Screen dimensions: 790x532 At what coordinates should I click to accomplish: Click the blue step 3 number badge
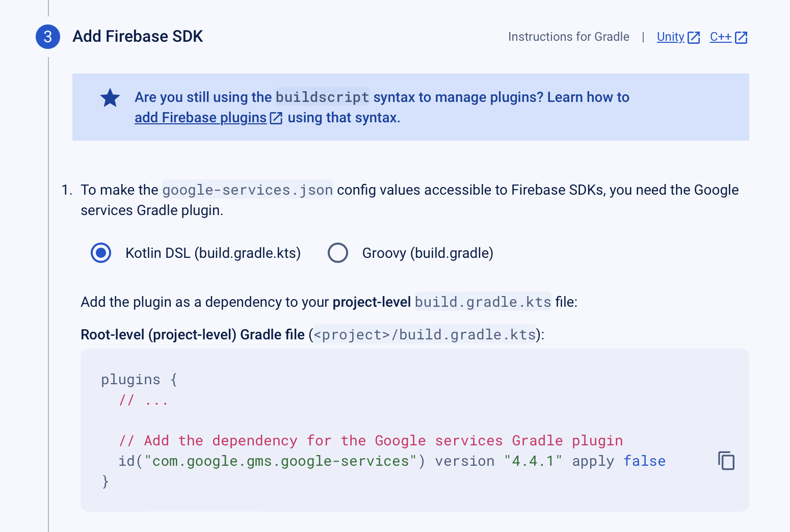(x=47, y=37)
